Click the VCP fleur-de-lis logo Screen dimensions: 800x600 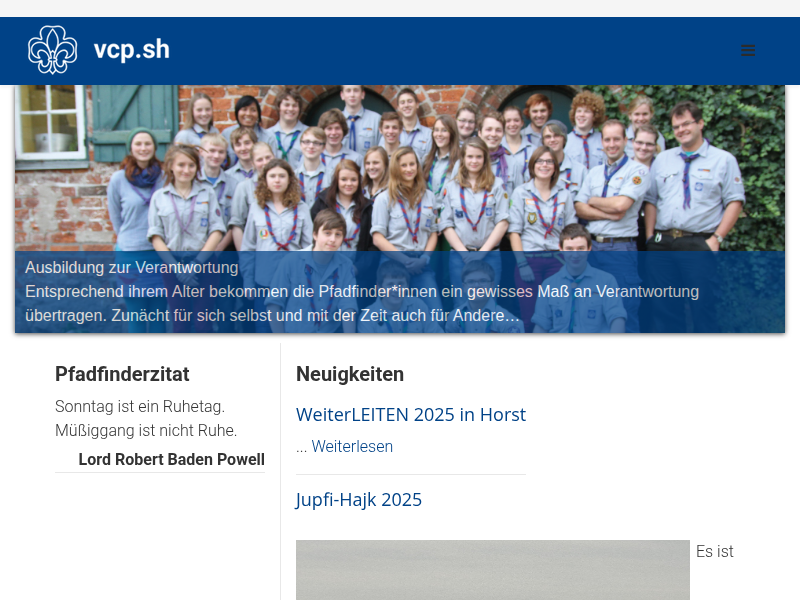[52, 50]
